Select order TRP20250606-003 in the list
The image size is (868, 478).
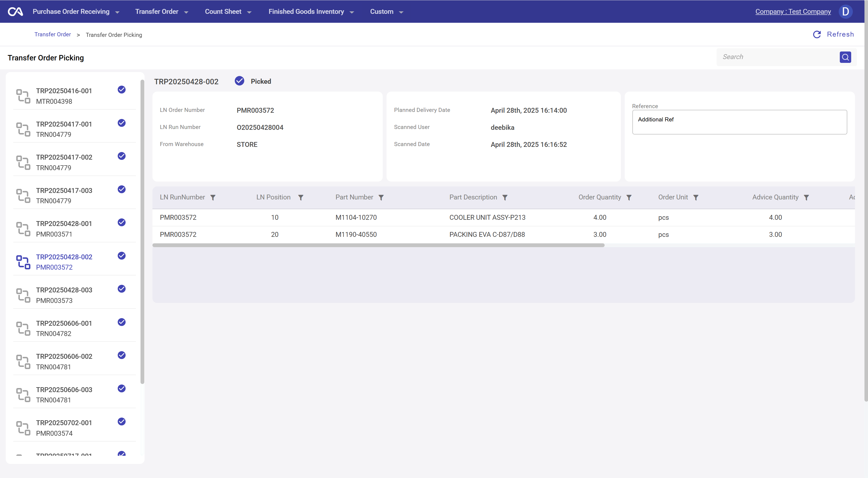click(x=75, y=395)
